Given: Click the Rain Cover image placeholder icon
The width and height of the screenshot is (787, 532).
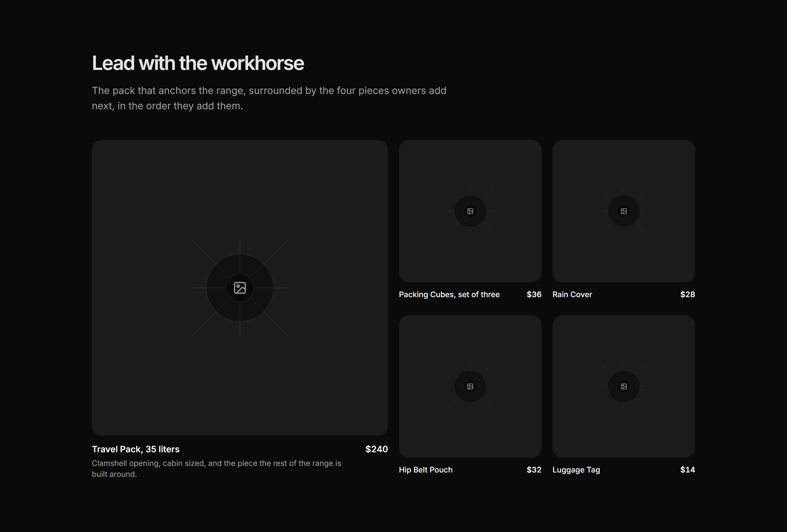Looking at the screenshot, I should point(624,211).
